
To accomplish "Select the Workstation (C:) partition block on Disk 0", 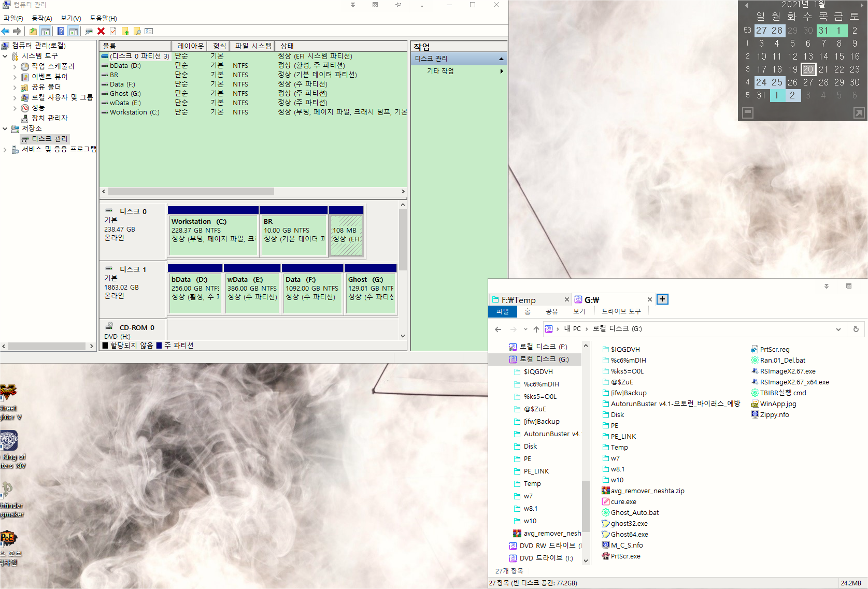I will click(213, 231).
